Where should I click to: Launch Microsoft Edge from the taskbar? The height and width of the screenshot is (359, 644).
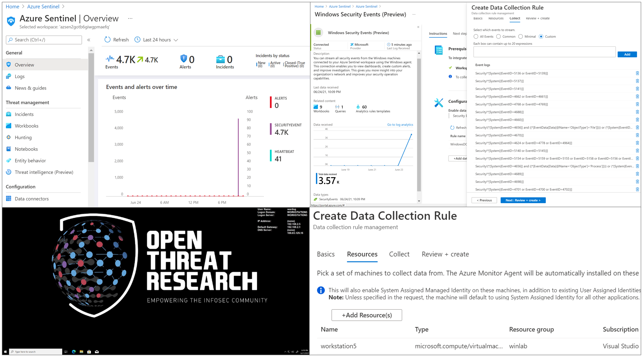point(73,352)
